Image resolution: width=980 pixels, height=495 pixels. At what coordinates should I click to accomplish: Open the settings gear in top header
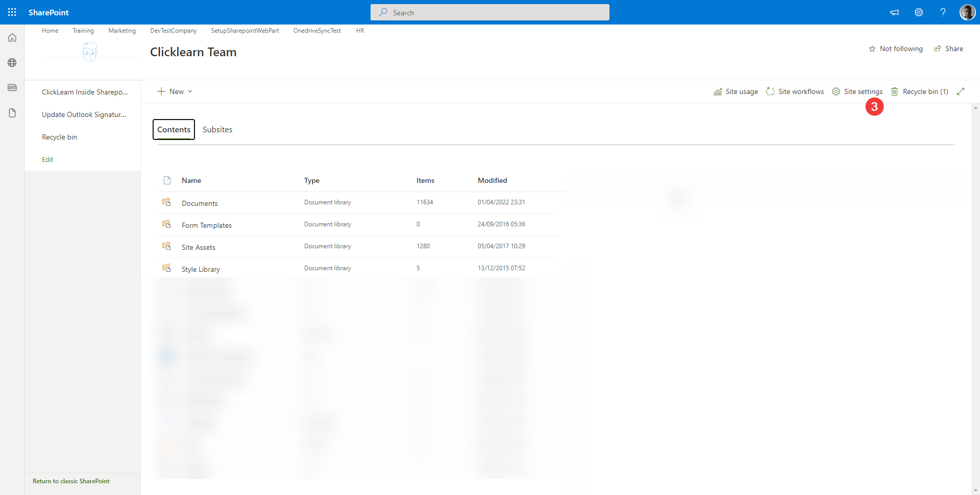click(919, 12)
